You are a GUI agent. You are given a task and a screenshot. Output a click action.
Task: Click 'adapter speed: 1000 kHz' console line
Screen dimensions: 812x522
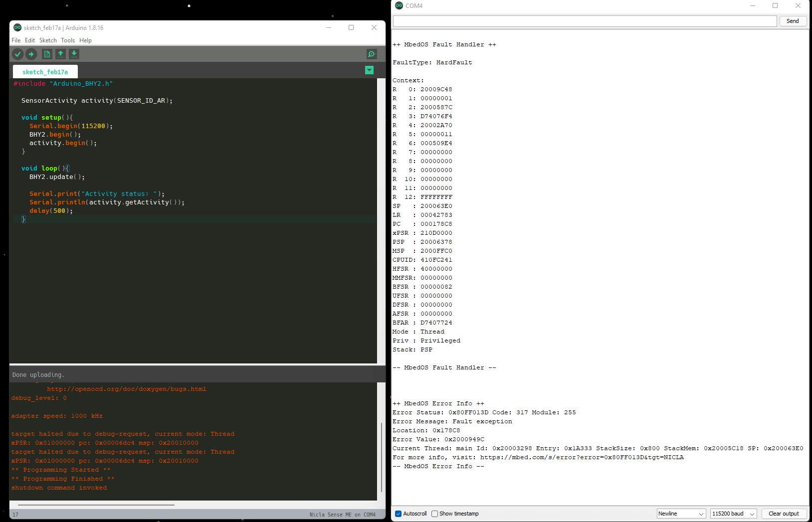coord(57,416)
